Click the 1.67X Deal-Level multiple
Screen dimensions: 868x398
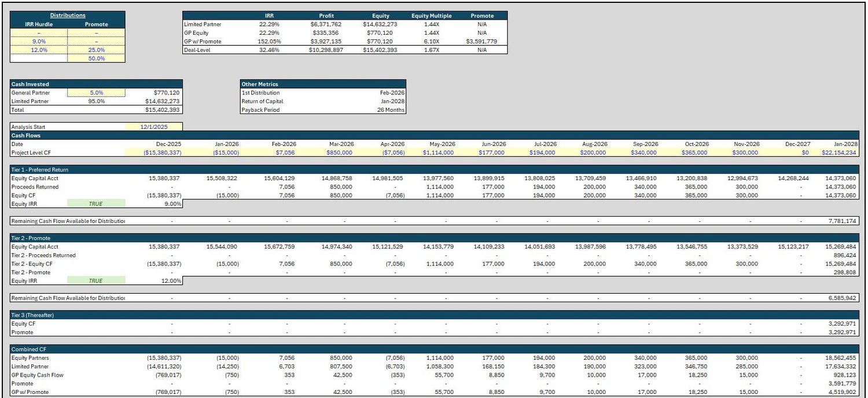[431, 50]
